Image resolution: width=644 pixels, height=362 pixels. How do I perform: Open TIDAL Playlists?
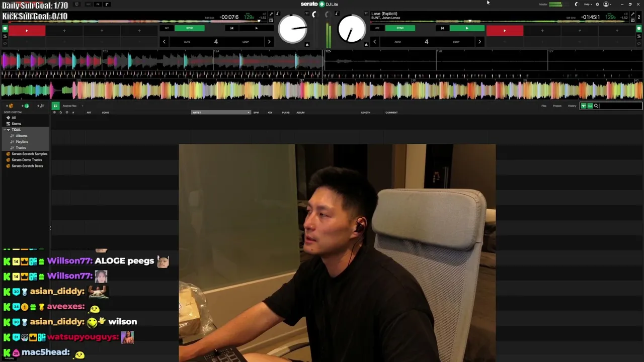22,142
